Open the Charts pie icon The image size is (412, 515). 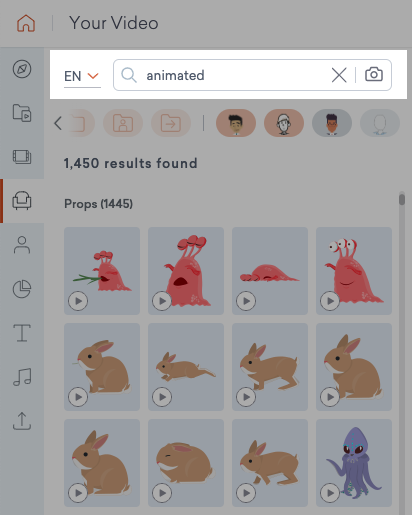[22, 289]
